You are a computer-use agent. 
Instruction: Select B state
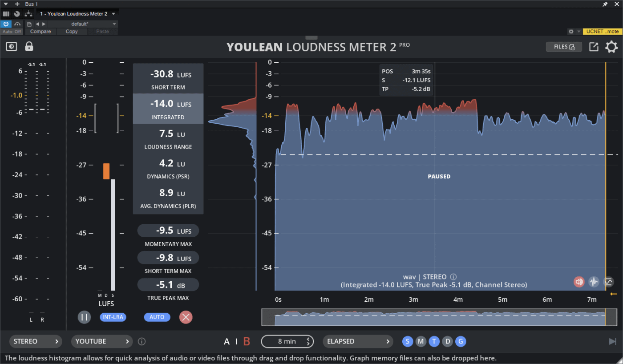247,342
